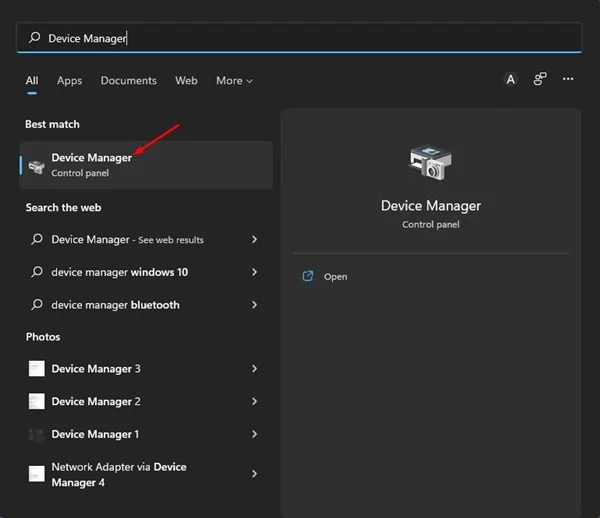This screenshot has height=518, width=600.
Task: Switch to the Apps tab
Action: click(69, 81)
